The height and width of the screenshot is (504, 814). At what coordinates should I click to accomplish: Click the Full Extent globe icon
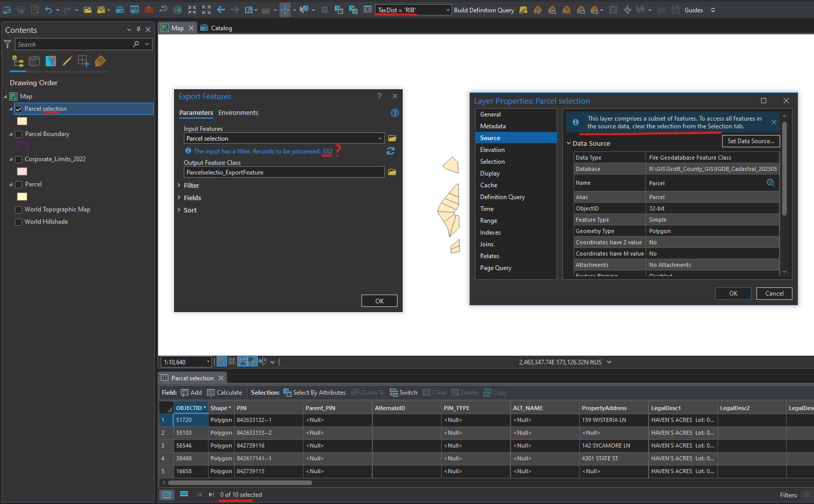(x=177, y=10)
